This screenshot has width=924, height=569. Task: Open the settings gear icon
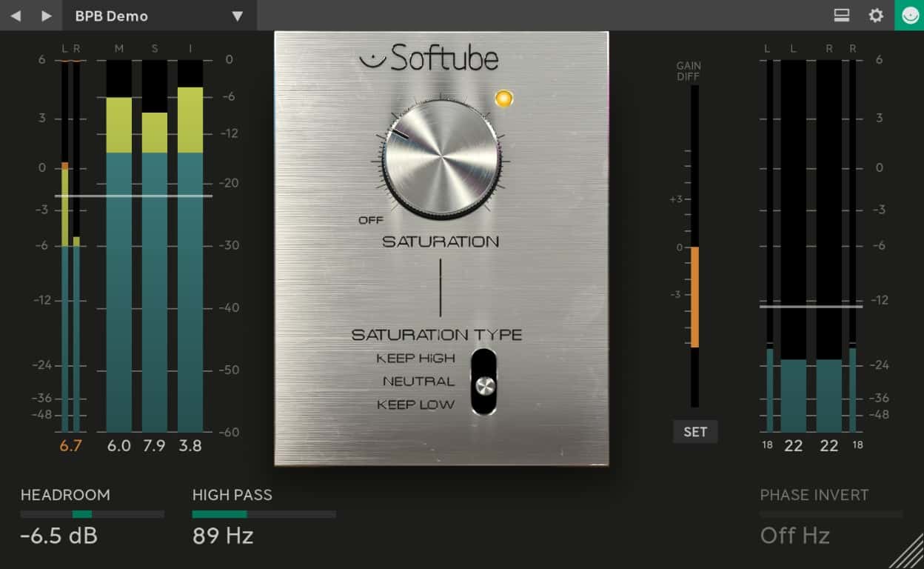(x=876, y=16)
